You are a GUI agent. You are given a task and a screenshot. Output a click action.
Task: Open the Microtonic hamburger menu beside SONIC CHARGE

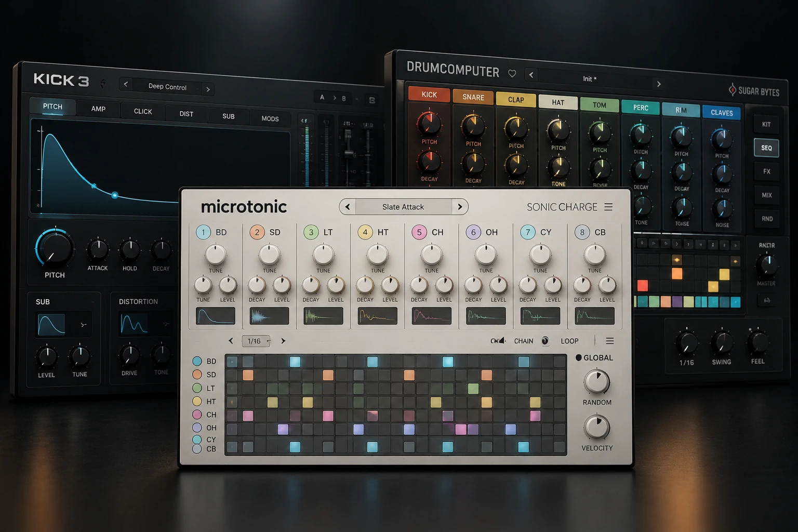[x=608, y=207]
